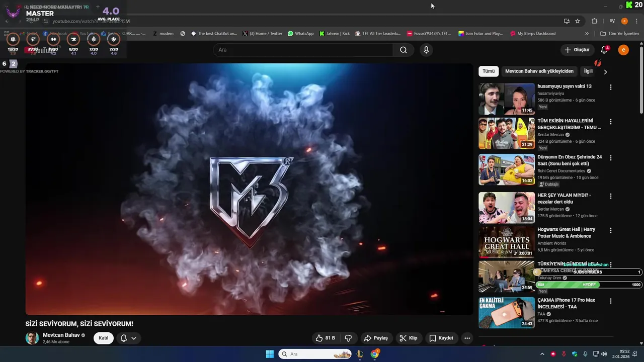Open options for Dünyanın En Obez Şehrinde
This screenshot has height=362, width=644.
pos(611,158)
